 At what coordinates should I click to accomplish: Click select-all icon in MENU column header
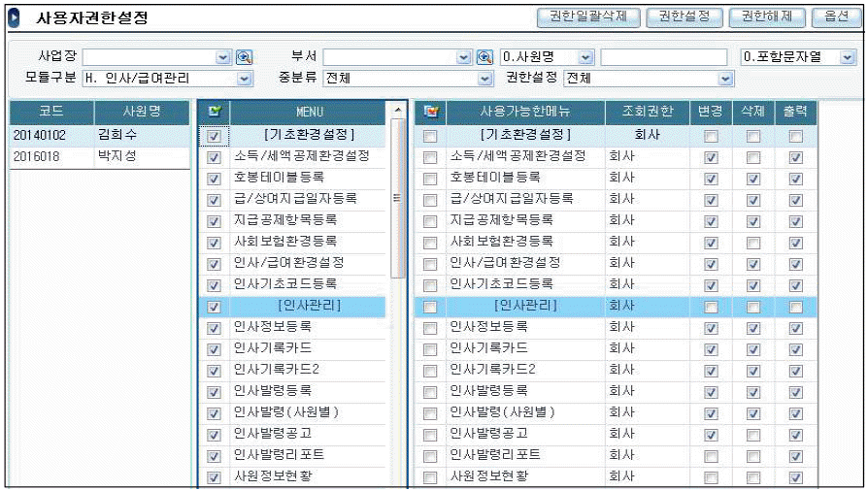pyautogui.click(x=214, y=113)
